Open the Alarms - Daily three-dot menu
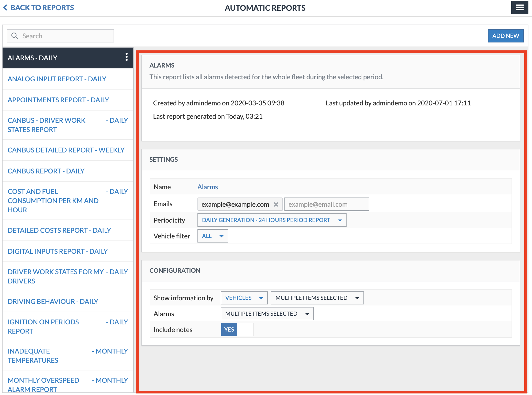This screenshot has width=532, height=395. pos(126,57)
